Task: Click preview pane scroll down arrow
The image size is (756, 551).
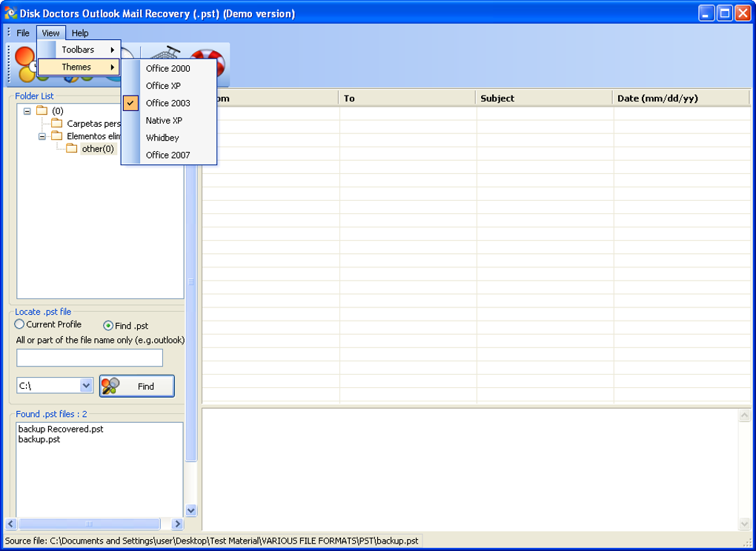Action: pos(744,524)
